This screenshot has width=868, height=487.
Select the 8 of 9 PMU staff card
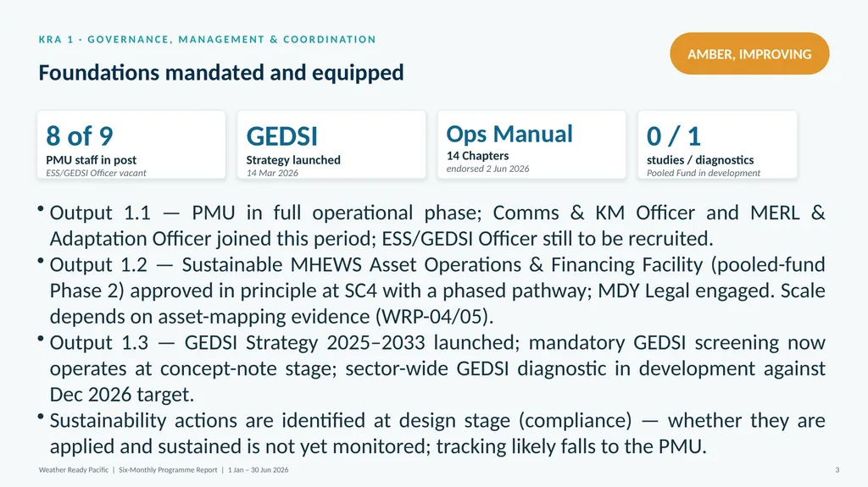click(131, 145)
